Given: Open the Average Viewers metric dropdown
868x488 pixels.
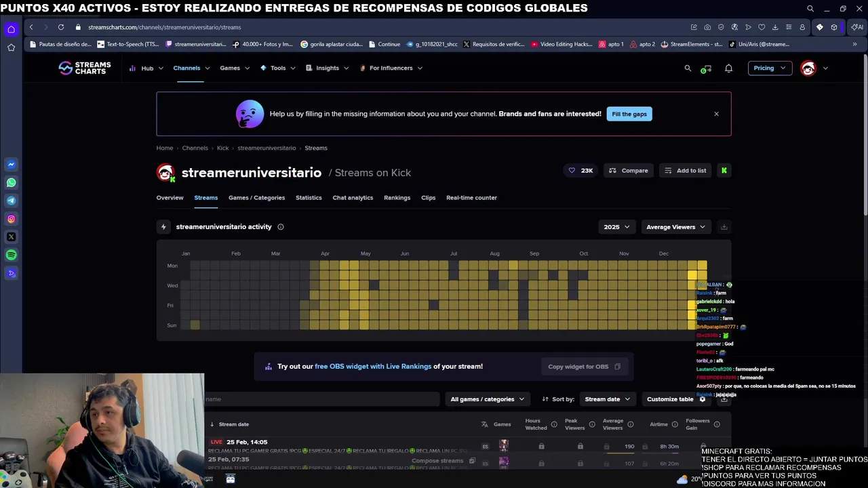Looking at the screenshot, I should (x=676, y=227).
